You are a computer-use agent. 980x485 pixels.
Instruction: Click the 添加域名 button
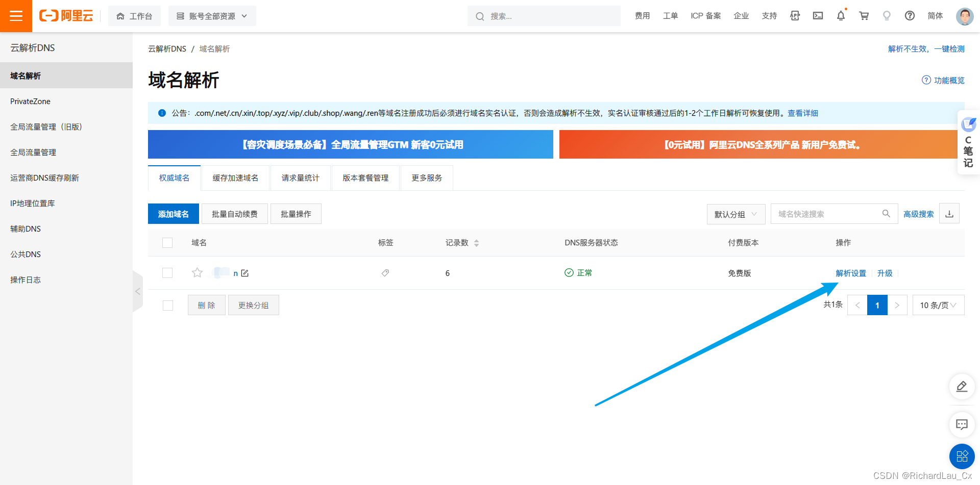pos(174,214)
